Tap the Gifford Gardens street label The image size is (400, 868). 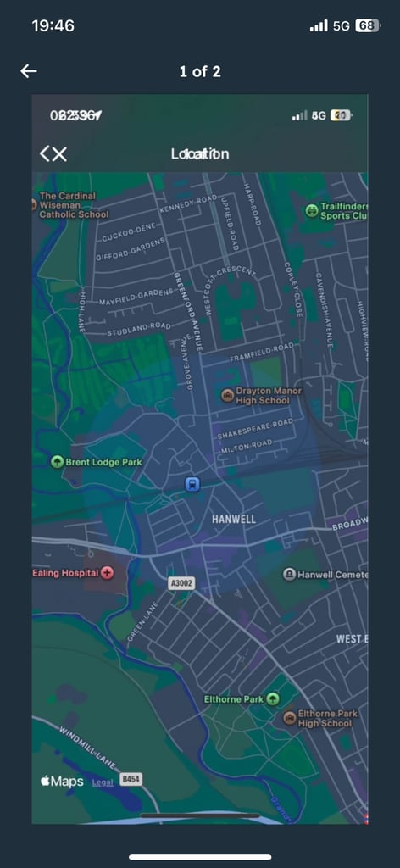click(130, 249)
